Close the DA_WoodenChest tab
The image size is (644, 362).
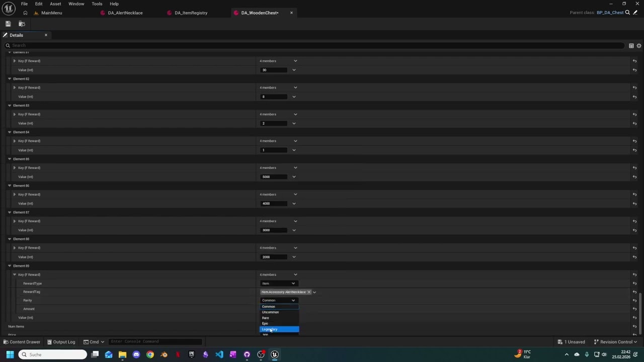pos(291,13)
